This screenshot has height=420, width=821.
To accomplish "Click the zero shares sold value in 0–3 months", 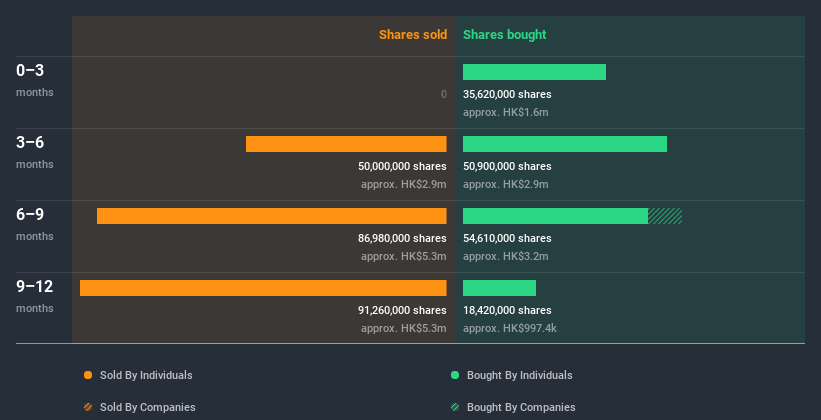I will [x=444, y=94].
